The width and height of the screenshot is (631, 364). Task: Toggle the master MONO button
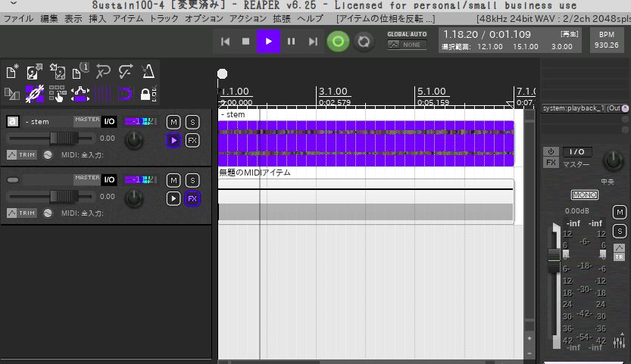(585, 195)
